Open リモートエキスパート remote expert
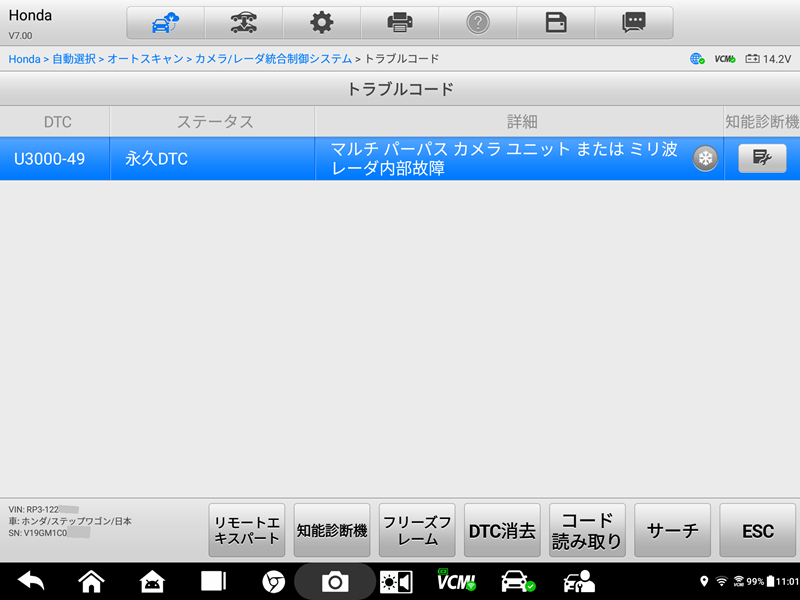800x600 pixels. point(247,531)
